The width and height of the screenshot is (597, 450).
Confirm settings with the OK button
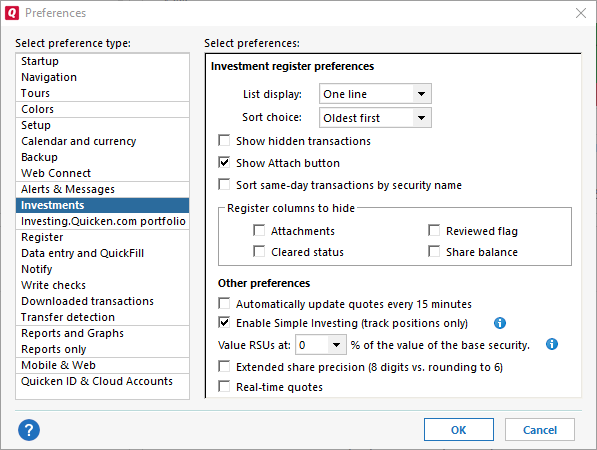point(459,430)
